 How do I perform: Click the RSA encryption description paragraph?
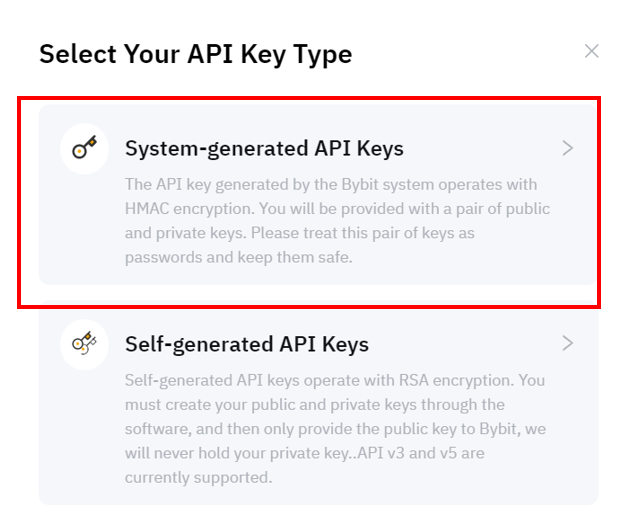pos(336,429)
